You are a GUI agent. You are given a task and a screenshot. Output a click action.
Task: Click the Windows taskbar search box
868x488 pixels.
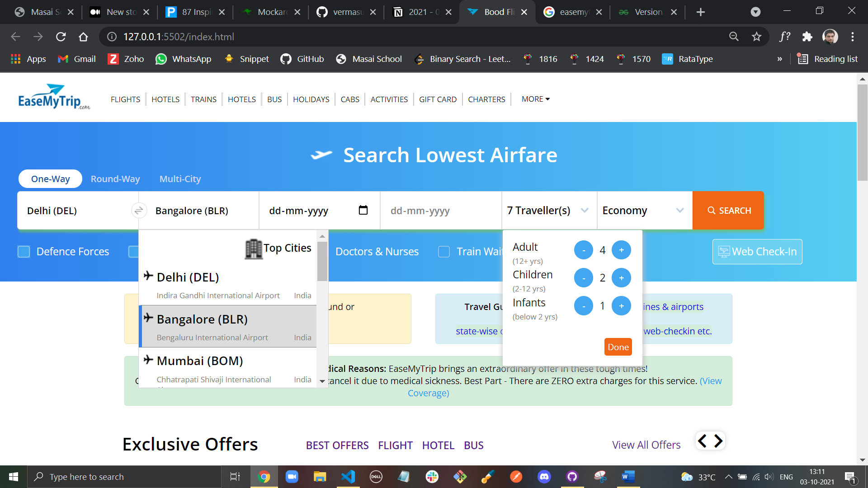pyautogui.click(x=124, y=477)
